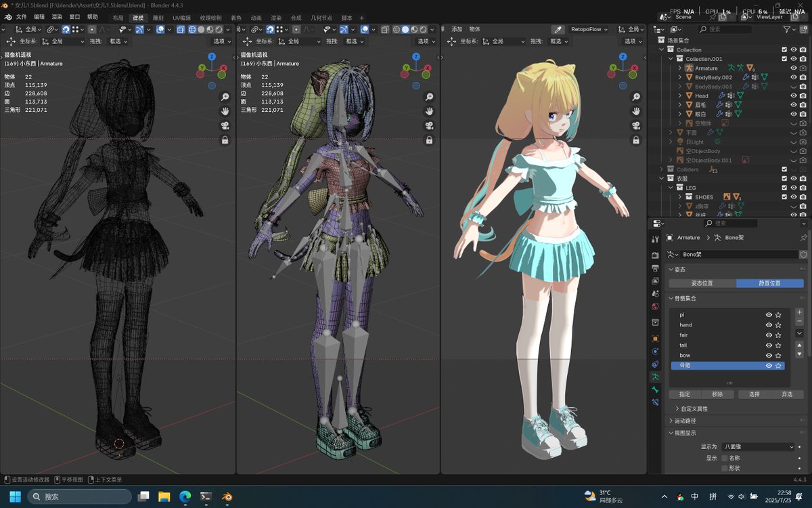812x508 pixels.
Task: Expand the Armature item in outliner
Action: [680, 68]
